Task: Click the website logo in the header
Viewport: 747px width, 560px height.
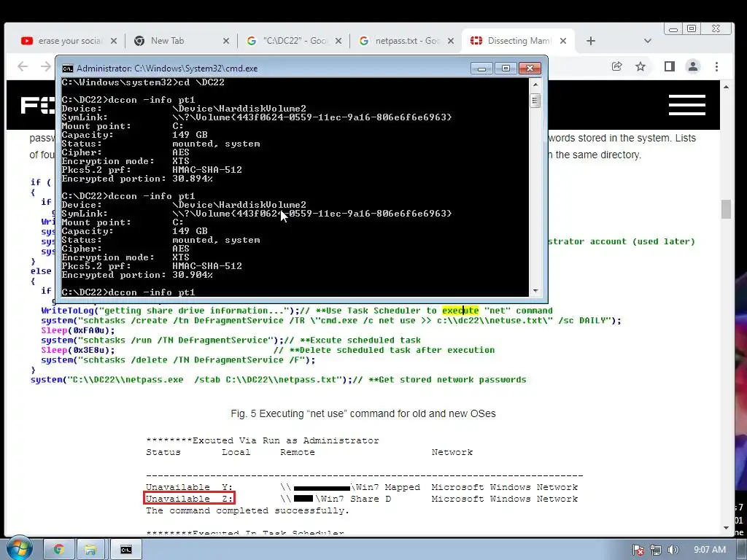Action: pyautogui.click(x=38, y=105)
